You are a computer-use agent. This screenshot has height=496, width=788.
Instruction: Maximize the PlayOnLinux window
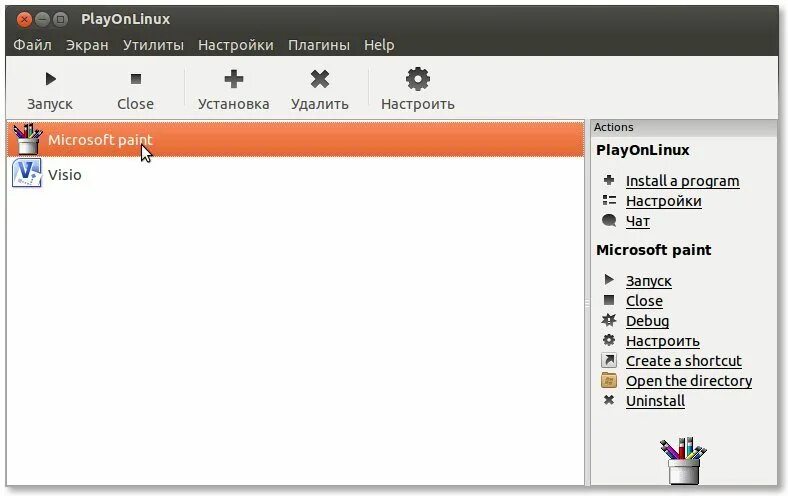pos(60,20)
